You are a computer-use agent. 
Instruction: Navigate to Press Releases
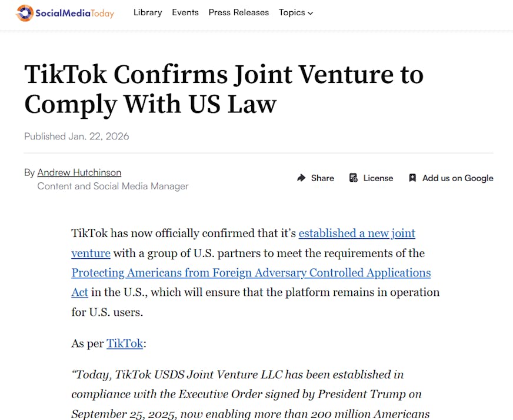point(238,12)
